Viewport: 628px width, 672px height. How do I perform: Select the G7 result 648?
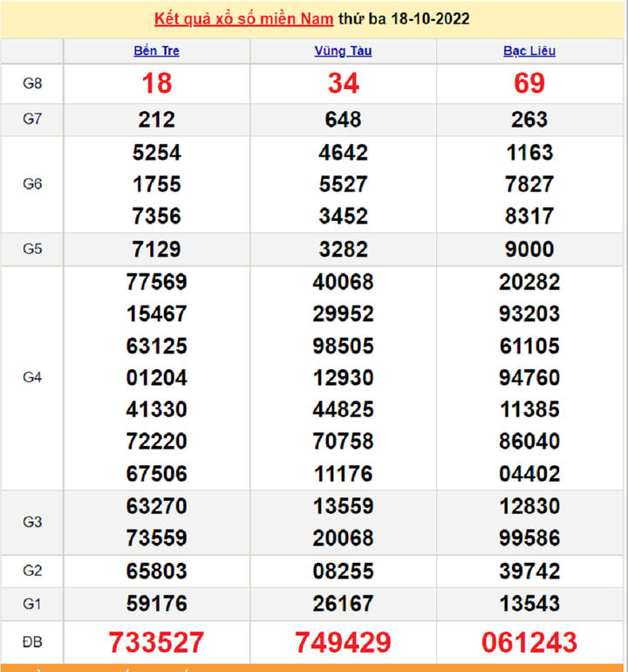click(x=343, y=120)
